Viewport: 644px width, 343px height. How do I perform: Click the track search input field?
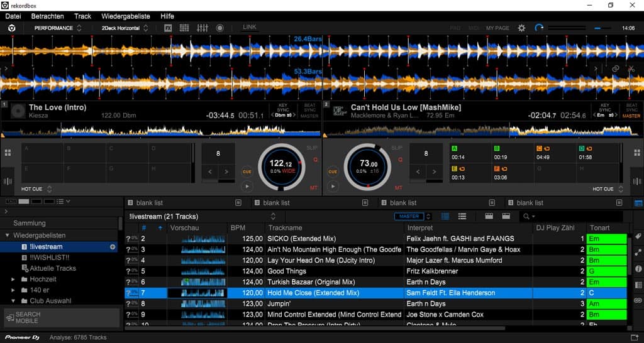[x=571, y=216]
